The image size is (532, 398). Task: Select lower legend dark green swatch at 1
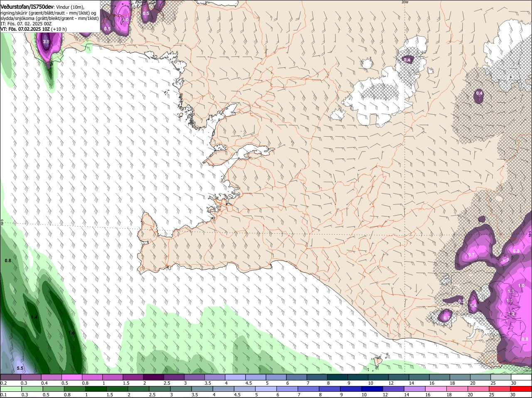click(96, 389)
